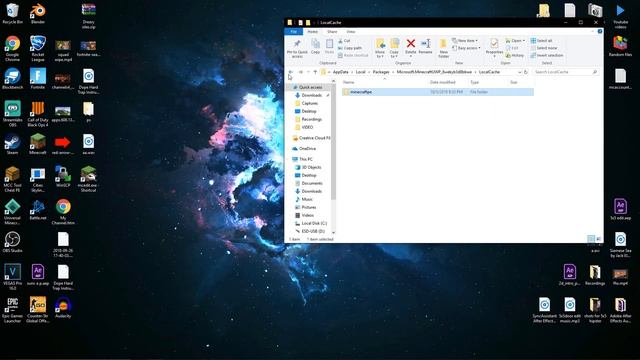Open History in the Open group

pyautogui.click(x=515, y=56)
